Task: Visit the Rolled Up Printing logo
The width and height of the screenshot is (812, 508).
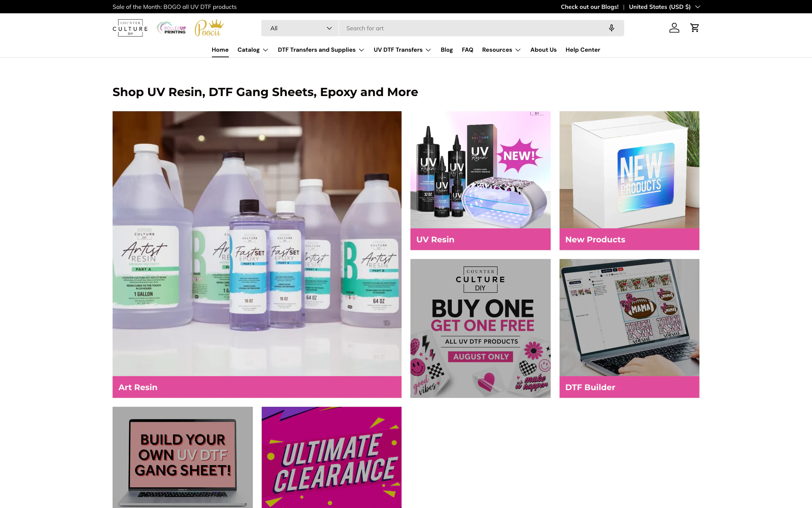Action: (172, 28)
